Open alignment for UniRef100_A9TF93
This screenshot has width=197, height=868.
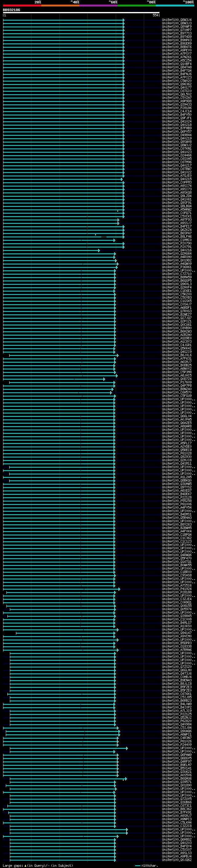click(177, 220)
